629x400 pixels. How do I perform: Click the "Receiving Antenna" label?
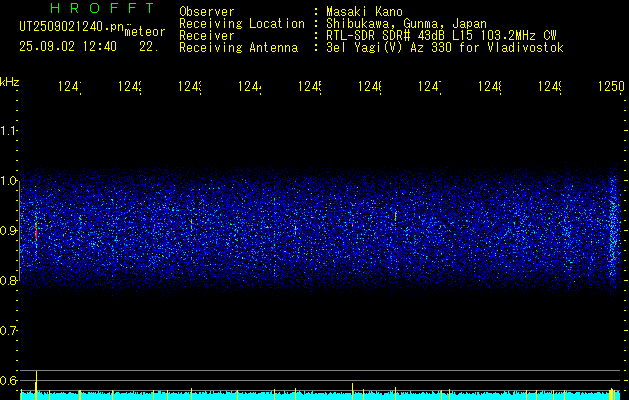pyautogui.click(x=238, y=48)
